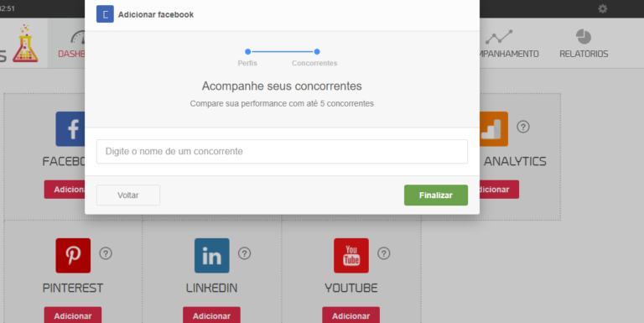Focus the competitor name input field
The image size is (644, 323).
[x=282, y=152]
